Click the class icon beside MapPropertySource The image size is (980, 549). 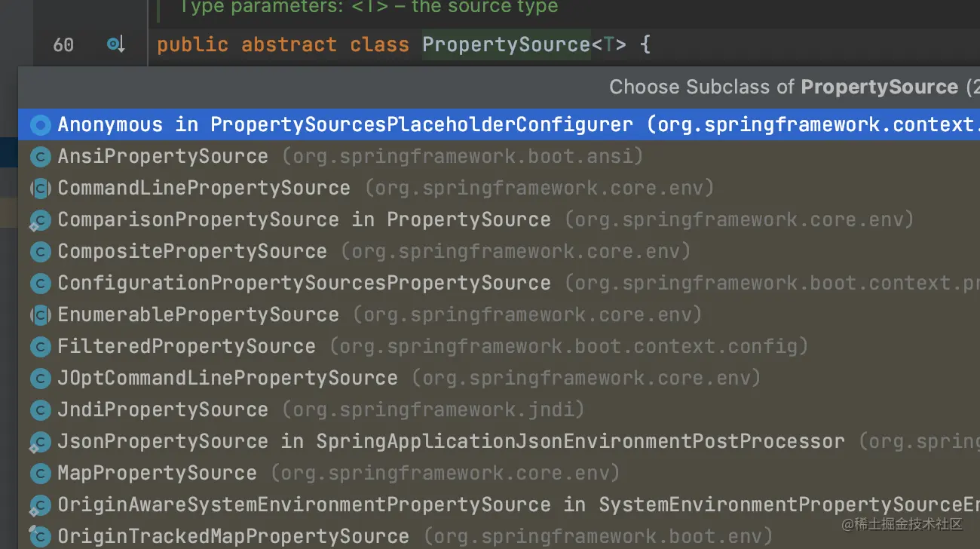click(40, 473)
